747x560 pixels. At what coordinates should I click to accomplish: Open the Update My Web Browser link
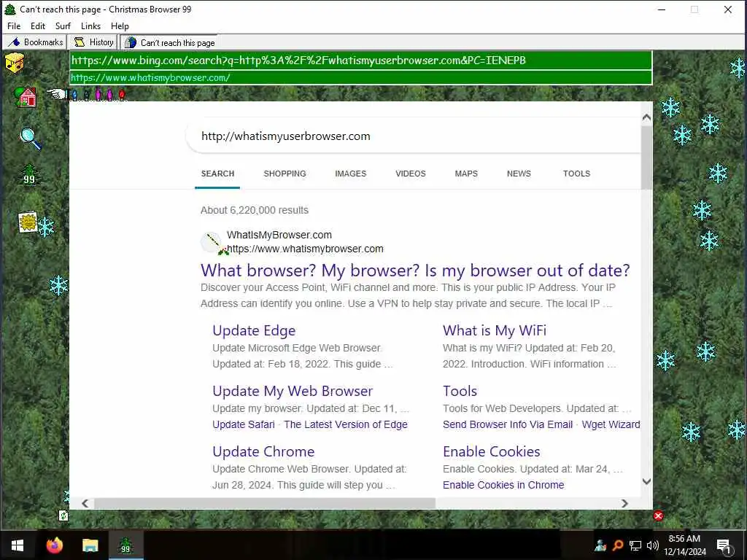(x=293, y=391)
